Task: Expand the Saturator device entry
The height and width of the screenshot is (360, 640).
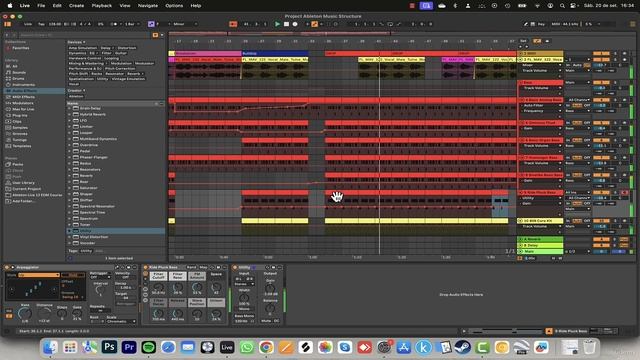Action: click(69, 188)
